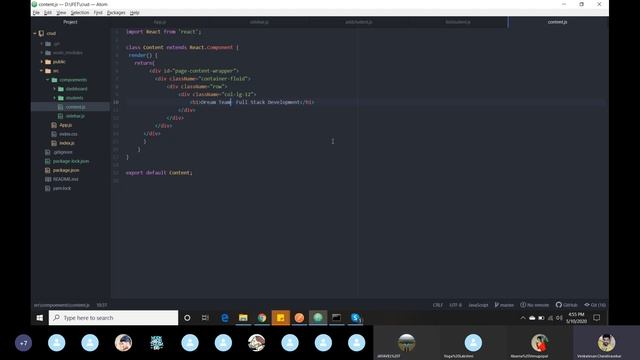Viewport: 640px width, 360px height.
Task: Click the OneDrive cloud tray icon
Action: click(x=532, y=318)
